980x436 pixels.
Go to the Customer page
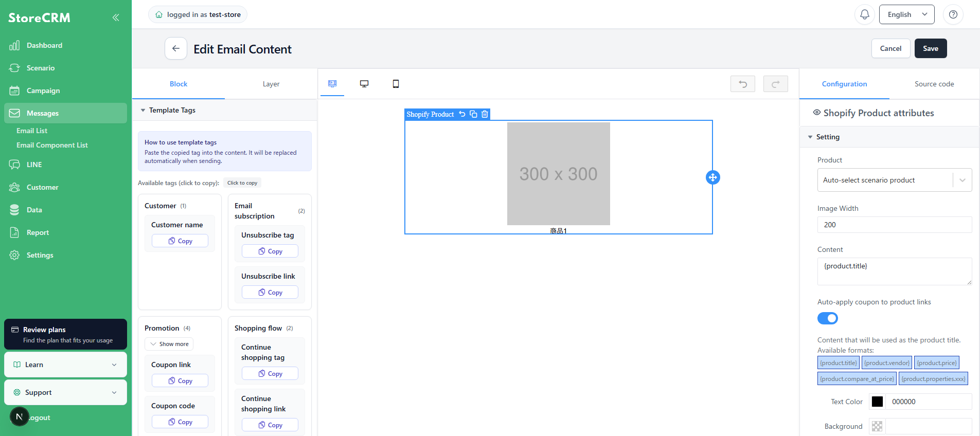tap(65, 187)
